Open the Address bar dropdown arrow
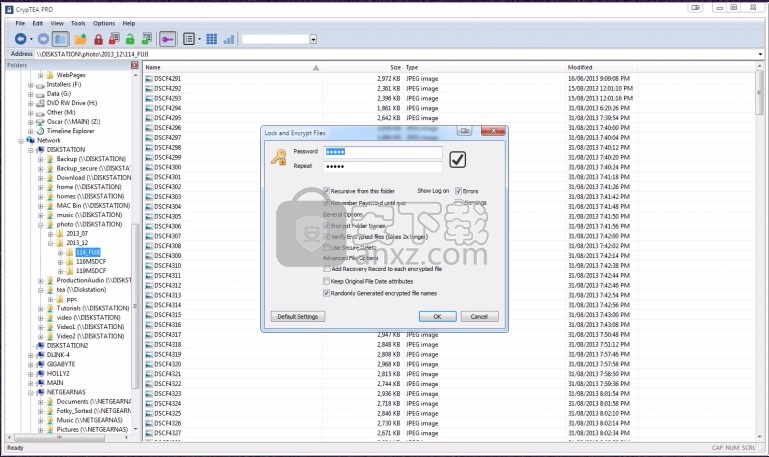The height and width of the screenshot is (457, 769). 761,54
